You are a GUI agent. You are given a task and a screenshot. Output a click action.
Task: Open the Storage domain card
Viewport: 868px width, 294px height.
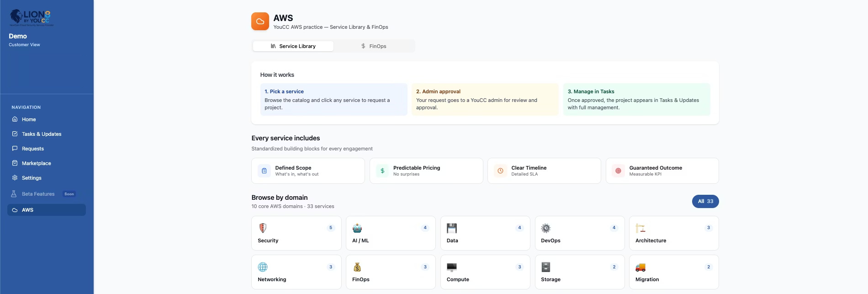[x=580, y=272]
